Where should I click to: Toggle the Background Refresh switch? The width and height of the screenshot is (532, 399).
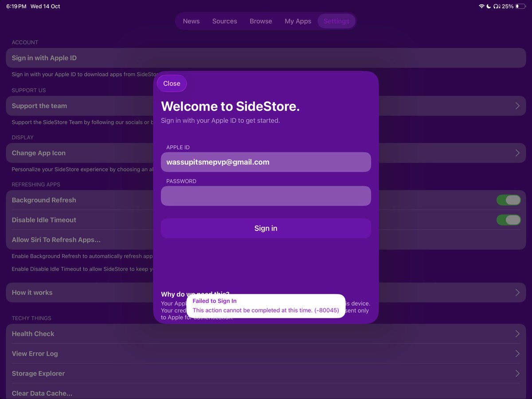point(509,200)
